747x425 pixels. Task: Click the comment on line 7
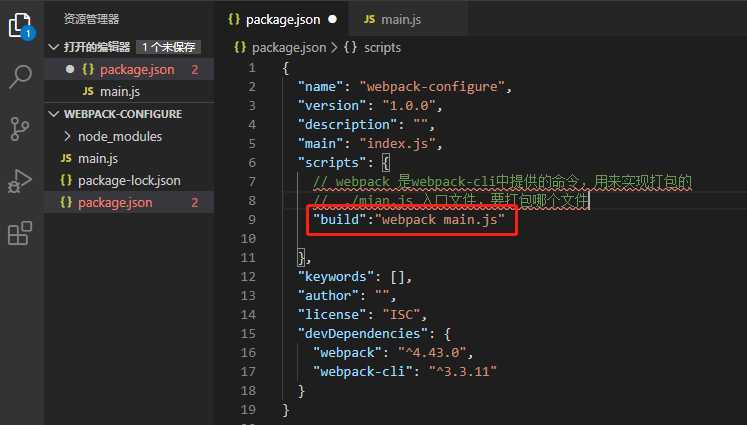click(x=502, y=182)
